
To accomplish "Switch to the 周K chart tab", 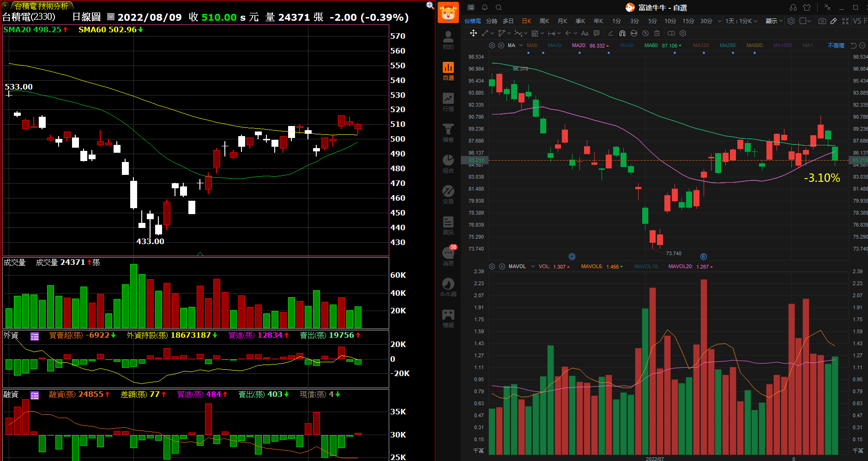I will [x=544, y=21].
